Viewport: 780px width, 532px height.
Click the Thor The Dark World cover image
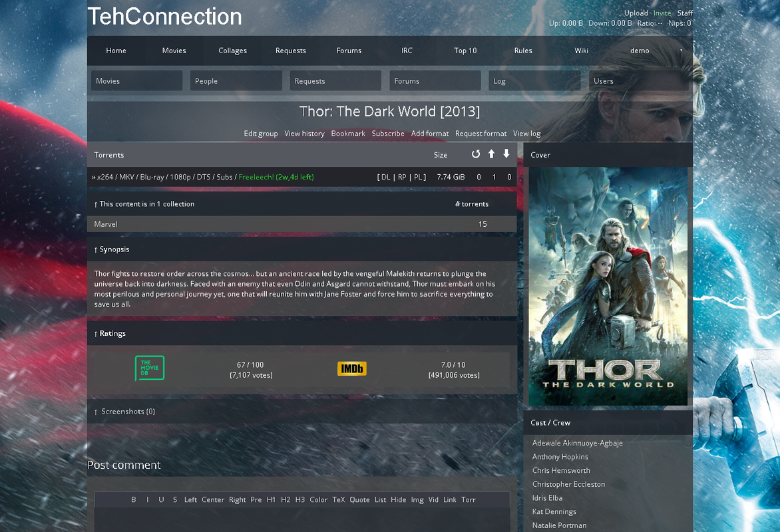click(608, 287)
